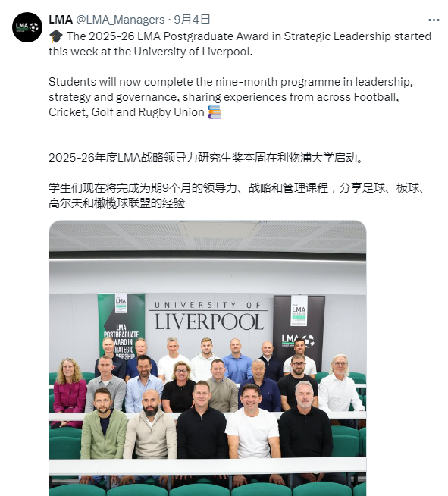Click the woman in pink jacket in photo
The image size is (448, 496).
pyautogui.click(x=68, y=391)
